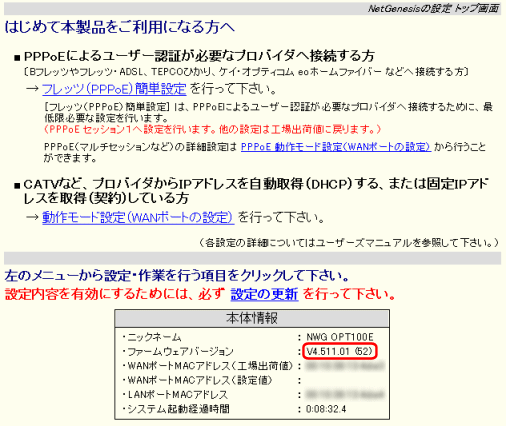Click the red PPPoE セッション1 warning text
Screen dimensions: 506x426
(212, 129)
